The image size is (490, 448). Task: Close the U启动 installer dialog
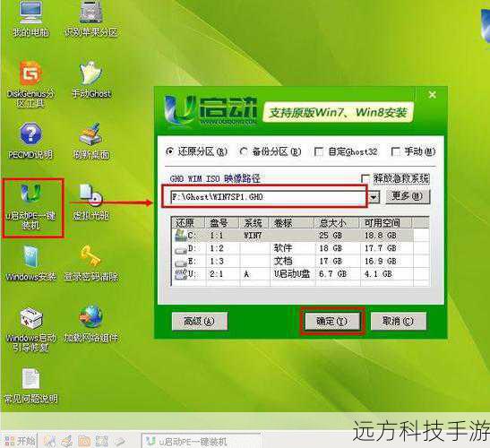click(432, 95)
